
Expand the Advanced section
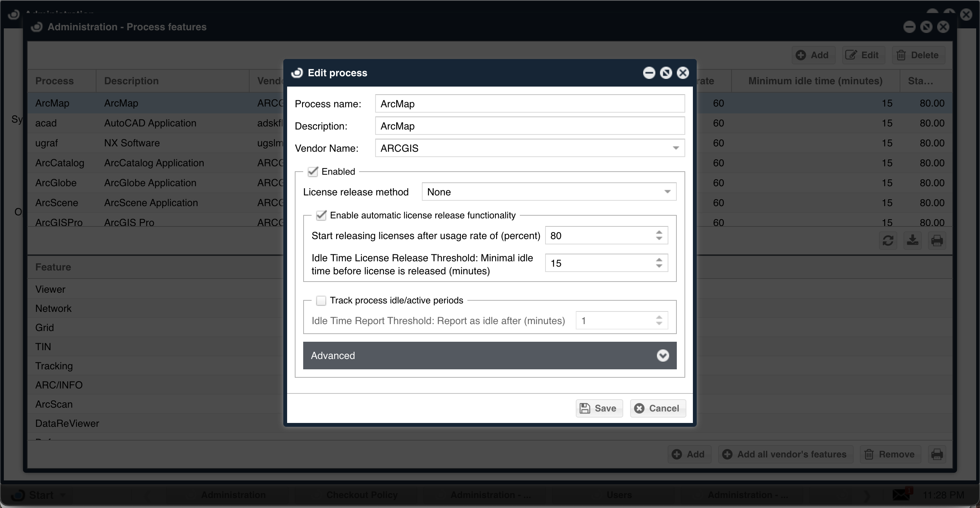pos(663,356)
